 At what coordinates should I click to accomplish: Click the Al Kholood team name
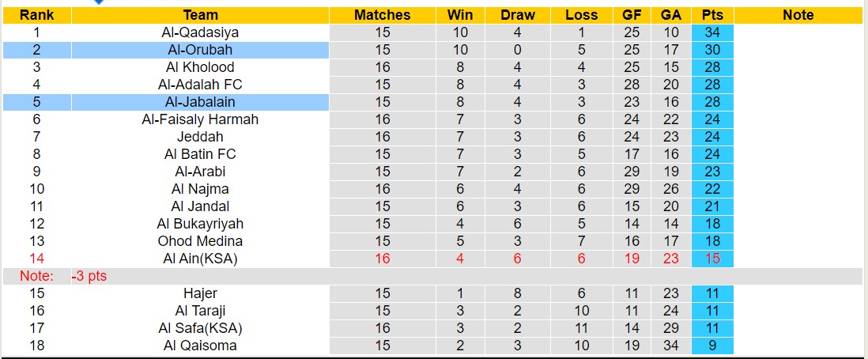200,67
